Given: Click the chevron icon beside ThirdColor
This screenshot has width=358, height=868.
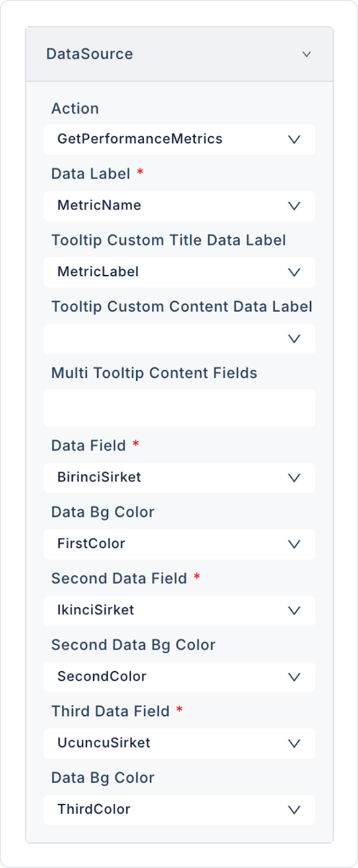Looking at the screenshot, I should [x=294, y=809].
